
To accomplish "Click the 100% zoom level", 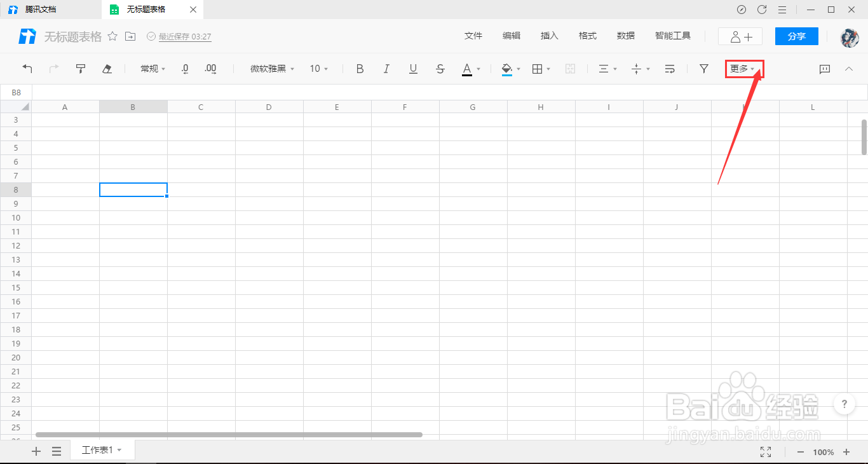I will tap(824, 452).
